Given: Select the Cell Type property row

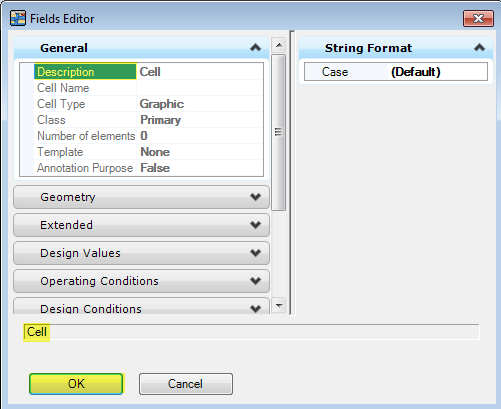Looking at the screenshot, I should (x=148, y=104).
